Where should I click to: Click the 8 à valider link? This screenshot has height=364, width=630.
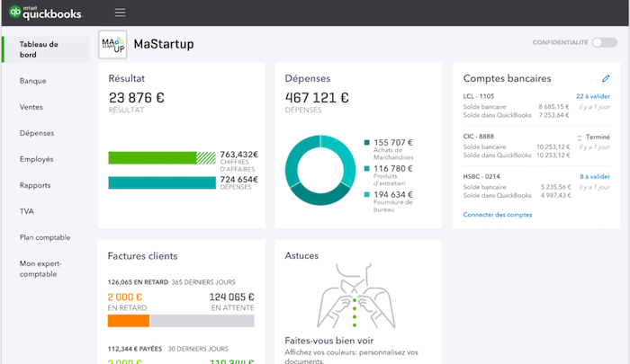point(595,176)
